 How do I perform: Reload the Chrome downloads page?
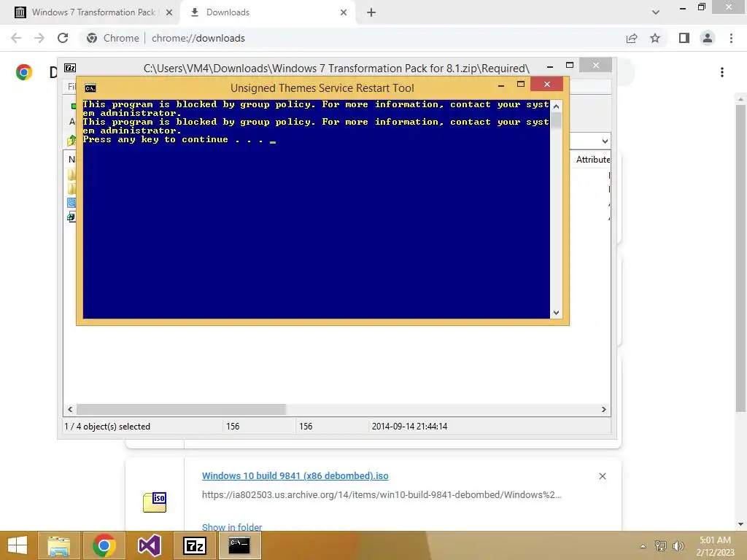tap(63, 38)
